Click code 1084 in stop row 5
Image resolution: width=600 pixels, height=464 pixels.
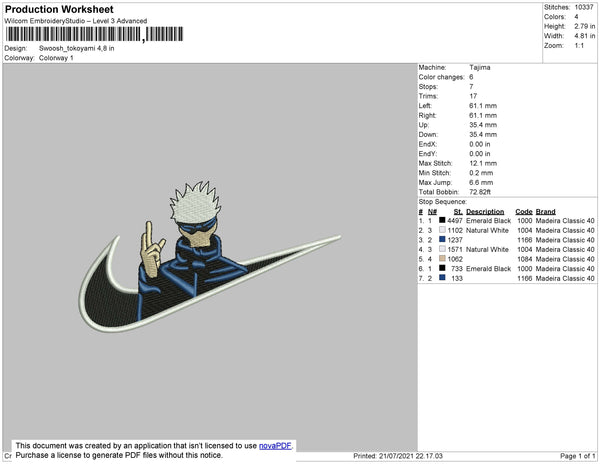pos(525,259)
